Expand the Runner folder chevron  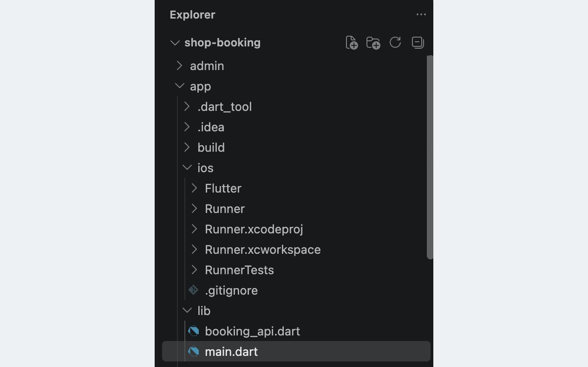(195, 209)
